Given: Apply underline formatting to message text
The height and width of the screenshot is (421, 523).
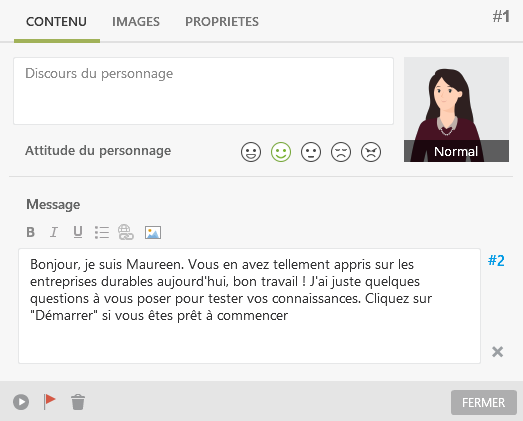Looking at the screenshot, I should click(78, 232).
